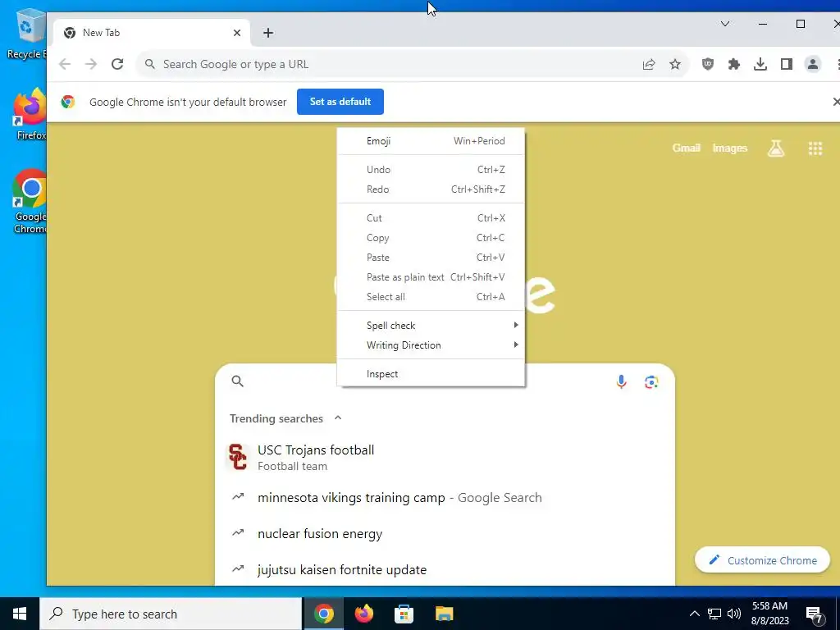Image resolution: width=840 pixels, height=630 pixels.
Task: Search by image with Google Lens icon
Action: (651, 382)
